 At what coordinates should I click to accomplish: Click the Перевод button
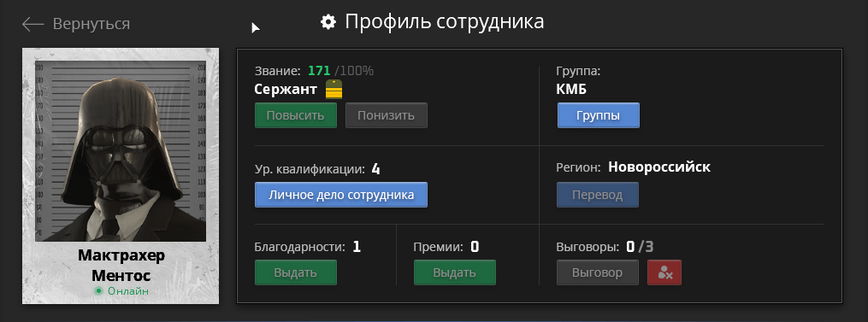point(598,195)
